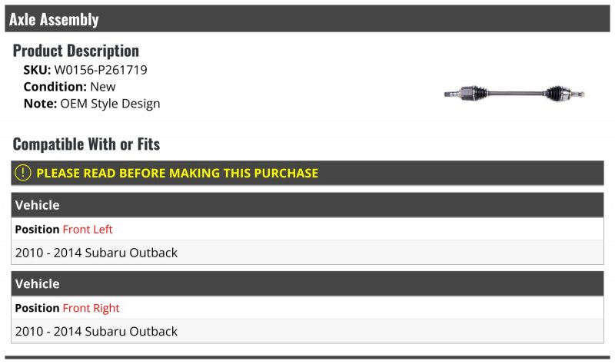
Task: Click the red Front Right position text
Action: click(91, 308)
